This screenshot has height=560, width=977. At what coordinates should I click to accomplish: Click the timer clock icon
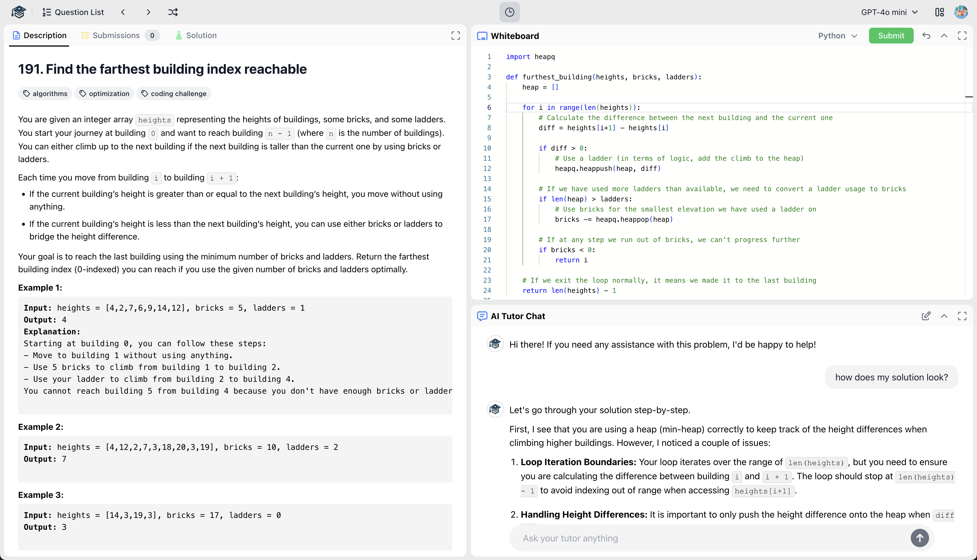point(509,12)
